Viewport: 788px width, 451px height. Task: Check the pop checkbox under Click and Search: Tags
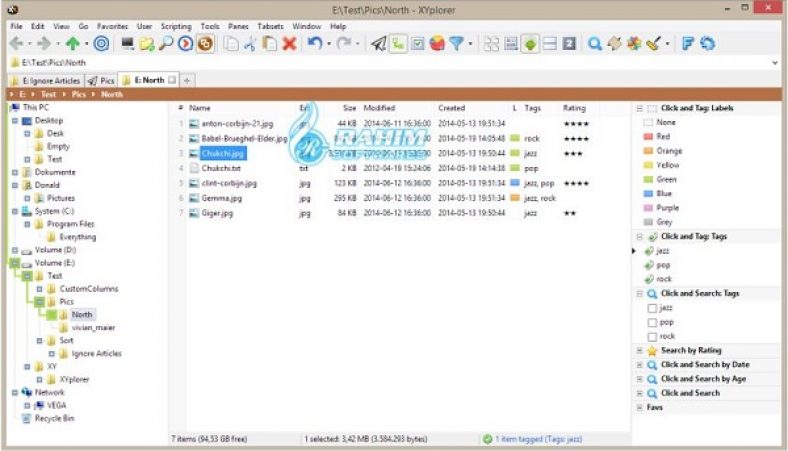[x=652, y=322]
